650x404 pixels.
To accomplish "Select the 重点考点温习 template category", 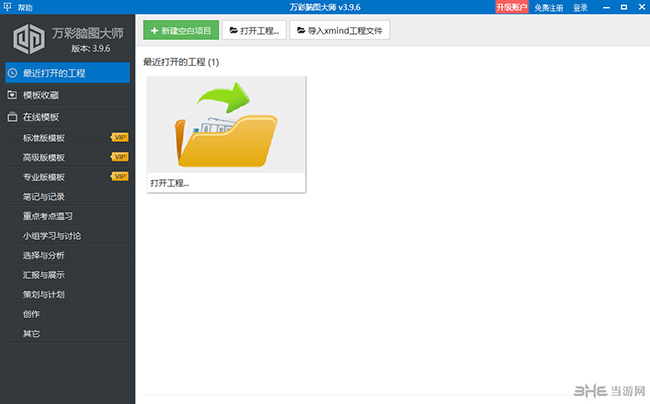I will click(x=48, y=215).
